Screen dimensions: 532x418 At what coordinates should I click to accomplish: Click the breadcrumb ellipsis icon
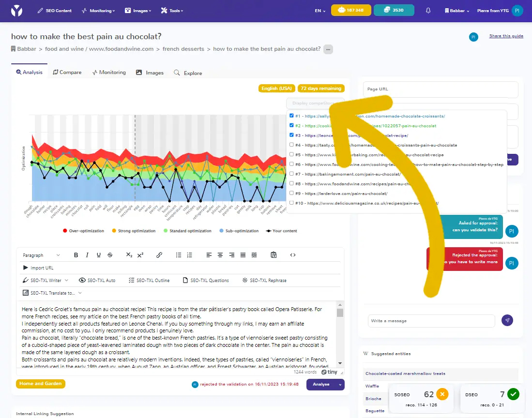tap(328, 49)
